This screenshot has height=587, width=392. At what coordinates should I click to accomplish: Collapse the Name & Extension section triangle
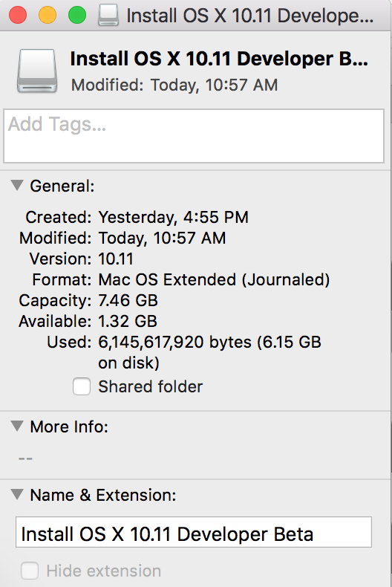click(17, 494)
